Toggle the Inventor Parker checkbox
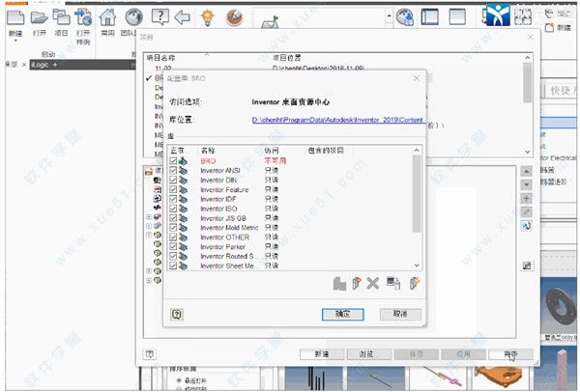This screenshot has width=580, height=392. [173, 246]
